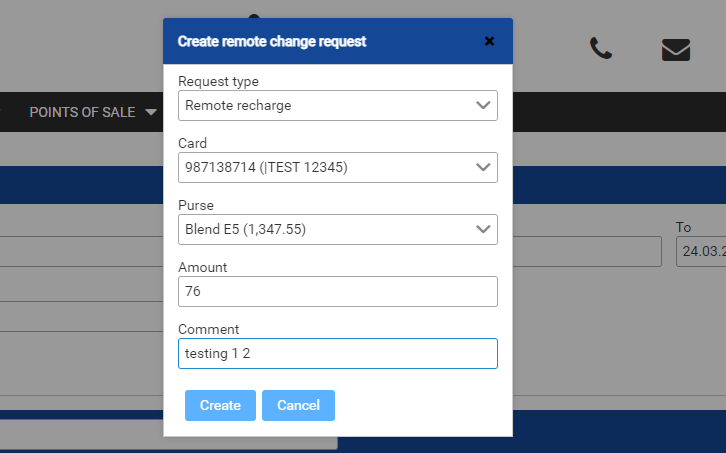Viewport: 726px width, 453px height.
Task: Click the 'Purse' field label
Action: tap(195, 205)
